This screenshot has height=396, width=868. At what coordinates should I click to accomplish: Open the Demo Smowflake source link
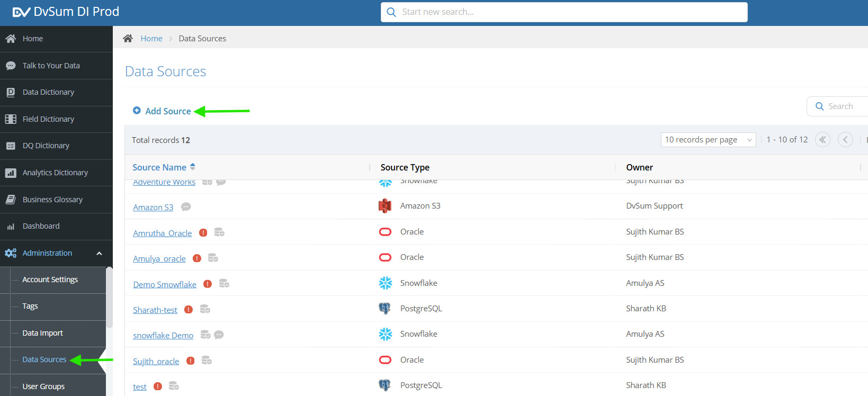click(x=165, y=284)
